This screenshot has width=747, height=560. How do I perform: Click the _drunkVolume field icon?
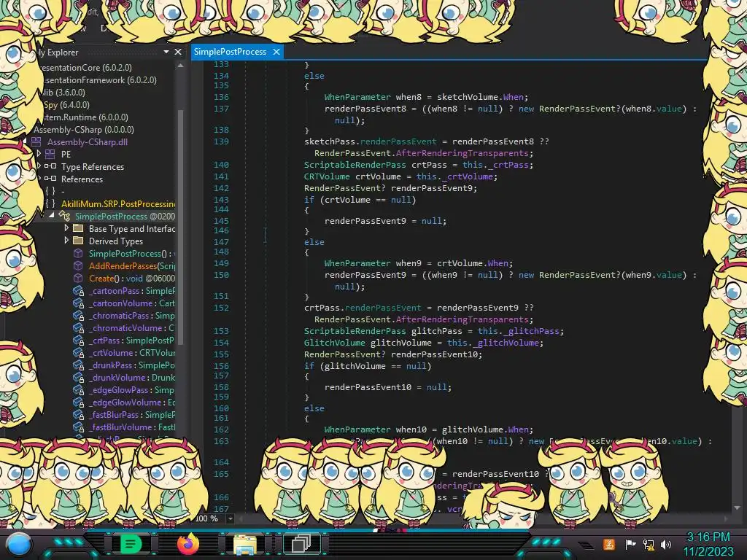point(79,378)
